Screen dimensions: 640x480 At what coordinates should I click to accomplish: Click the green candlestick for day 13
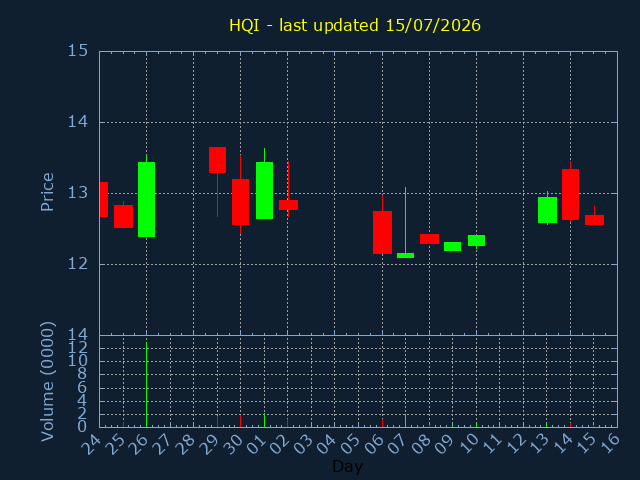click(547, 210)
